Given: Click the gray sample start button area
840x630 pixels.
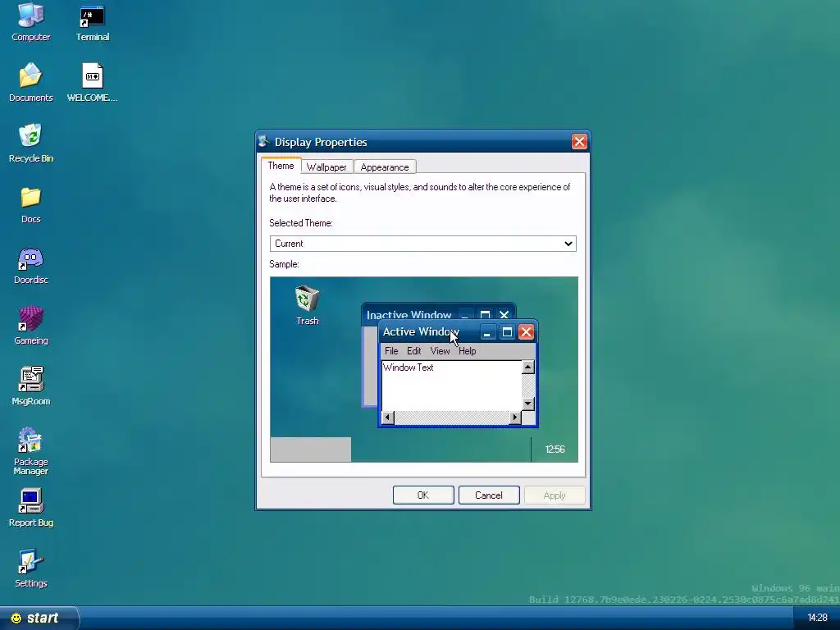Looking at the screenshot, I should [x=311, y=450].
